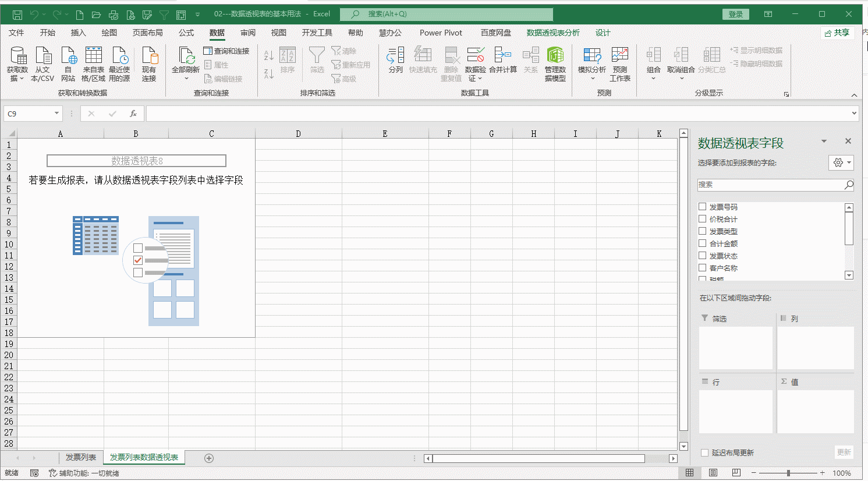This screenshot has width=868, height=481.
Task: Click the Select All corner of the sheet
Action: click(9, 134)
